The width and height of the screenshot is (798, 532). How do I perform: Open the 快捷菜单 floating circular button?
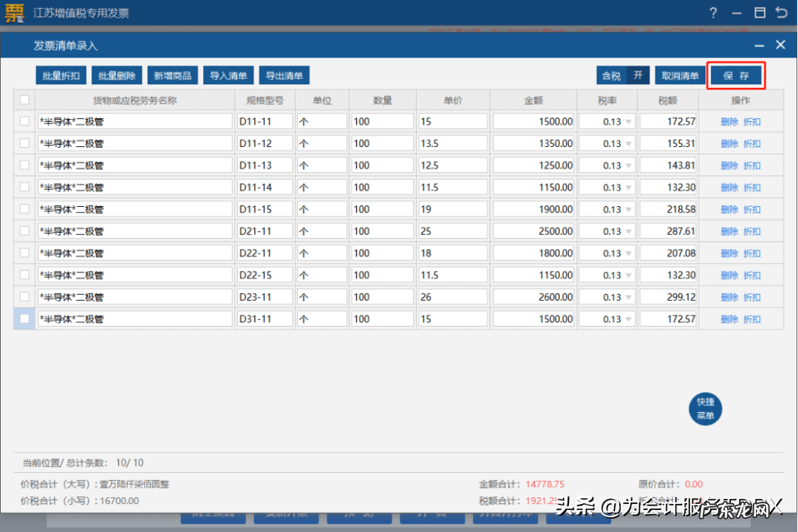pyautogui.click(x=705, y=409)
